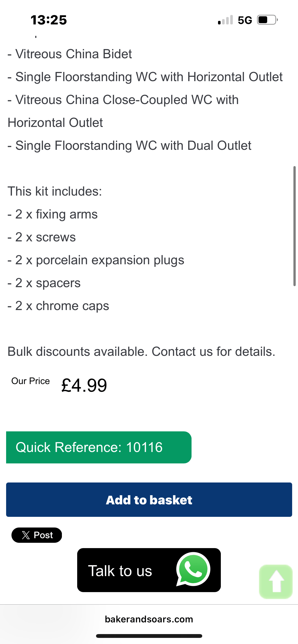Tap the Our Price label
The image size is (298, 644).
[x=31, y=381]
